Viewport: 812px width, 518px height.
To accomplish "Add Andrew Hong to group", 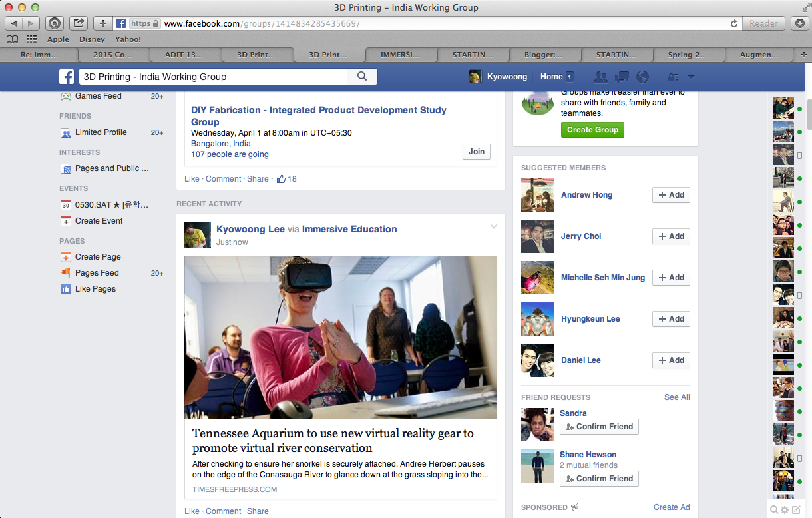I will pyautogui.click(x=671, y=195).
